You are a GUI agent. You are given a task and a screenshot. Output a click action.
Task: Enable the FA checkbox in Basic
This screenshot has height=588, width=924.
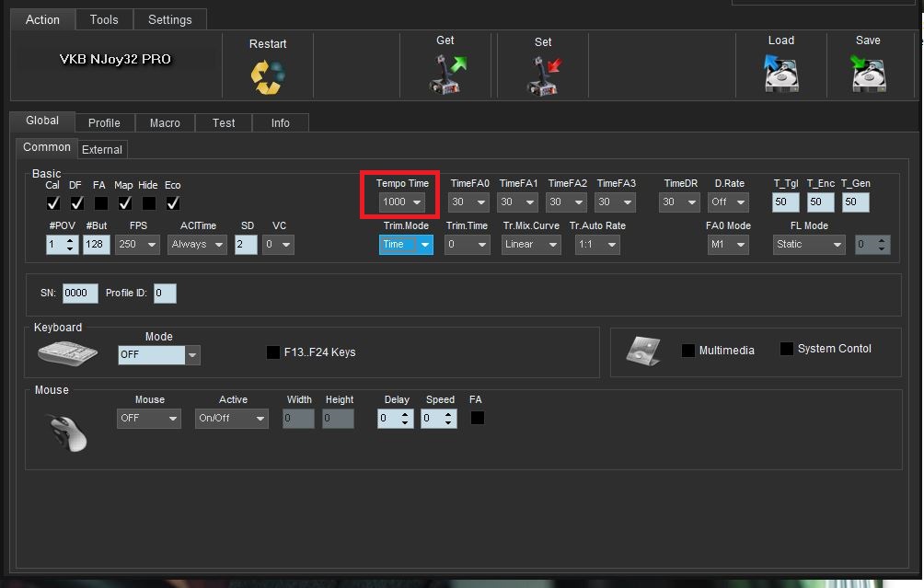tap(101, 202)
